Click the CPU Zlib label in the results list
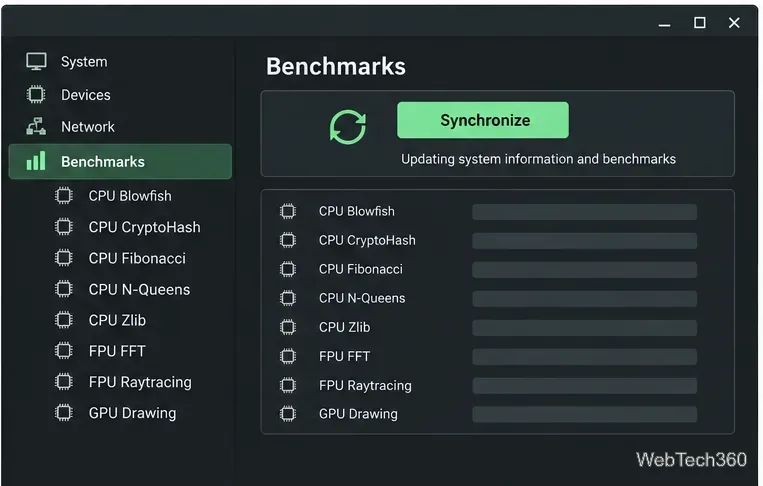Image resolution: width=763 pixels, height=486 pixels. (345, 327)
